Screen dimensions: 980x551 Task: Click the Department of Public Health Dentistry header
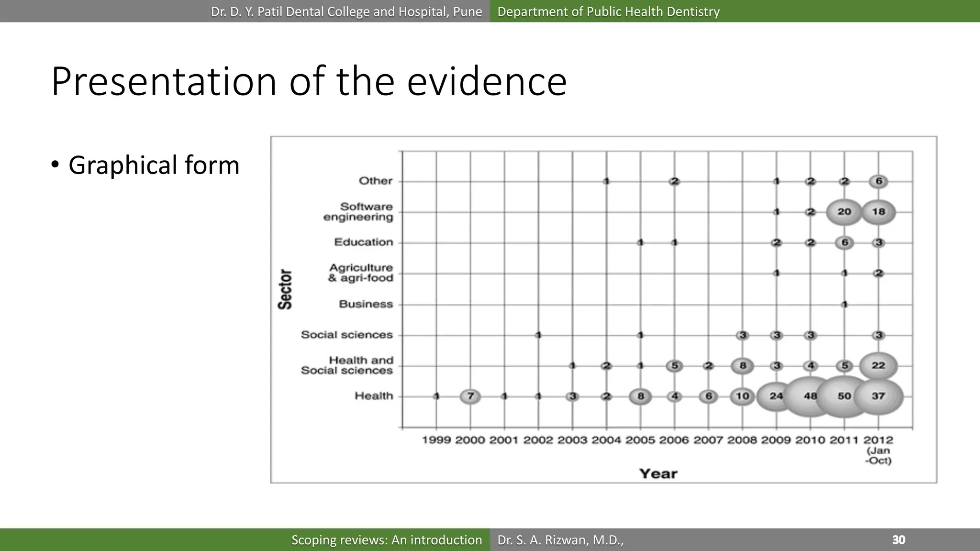pyautogui.click(x=608, y=11)
